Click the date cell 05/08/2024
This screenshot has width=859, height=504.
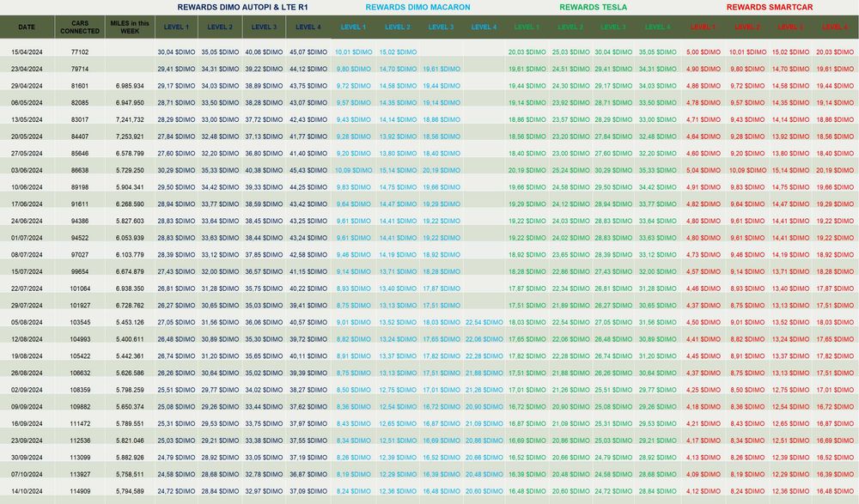pos(27,323)
